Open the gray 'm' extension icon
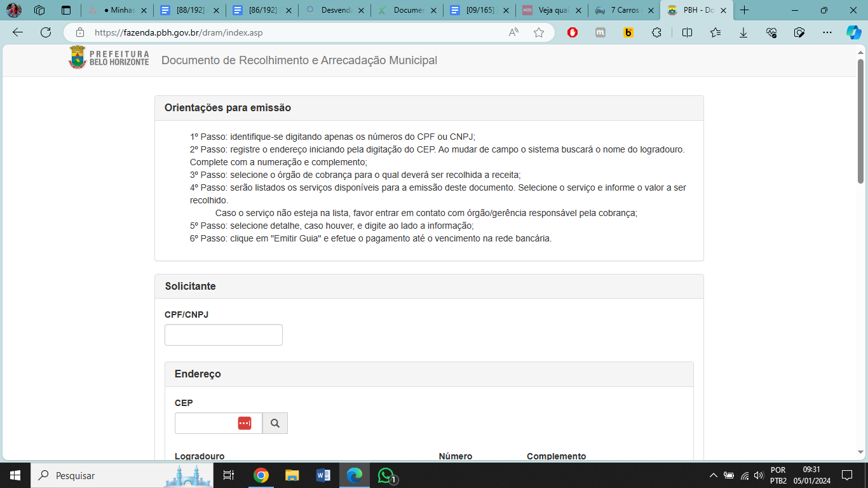Image resolution: width=868 pixels, height=488 pixels. [x=600, y=32]
